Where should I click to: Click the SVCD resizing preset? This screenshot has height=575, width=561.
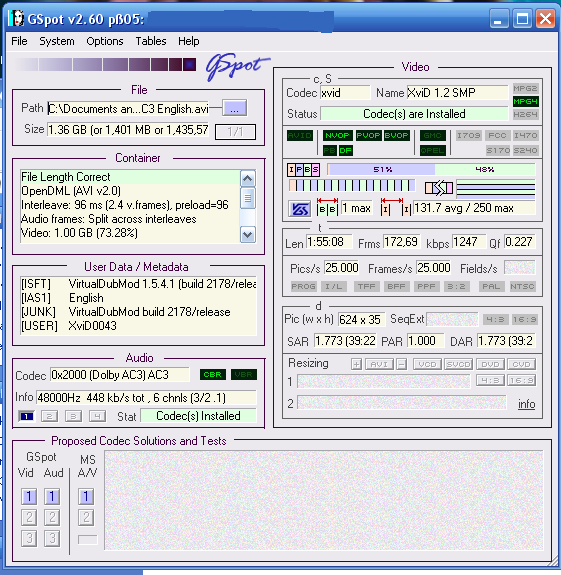[458, 364]
